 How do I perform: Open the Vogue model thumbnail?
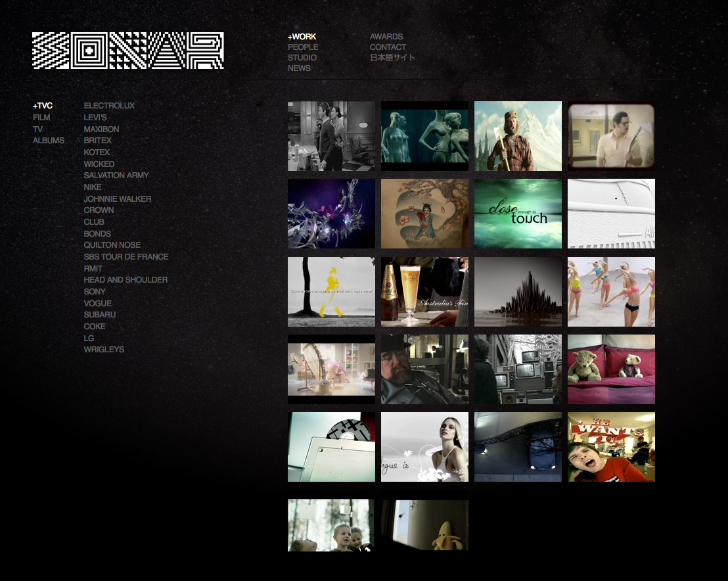(425, 447)
